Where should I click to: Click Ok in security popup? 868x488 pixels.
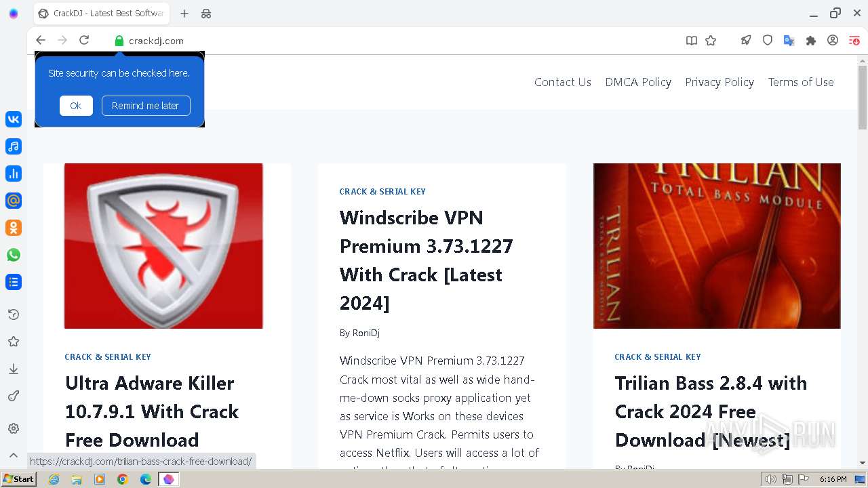(x=76, y=106)
